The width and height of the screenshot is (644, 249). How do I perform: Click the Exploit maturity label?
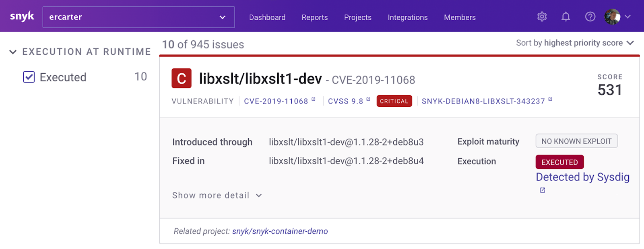(x=488, y=141)
